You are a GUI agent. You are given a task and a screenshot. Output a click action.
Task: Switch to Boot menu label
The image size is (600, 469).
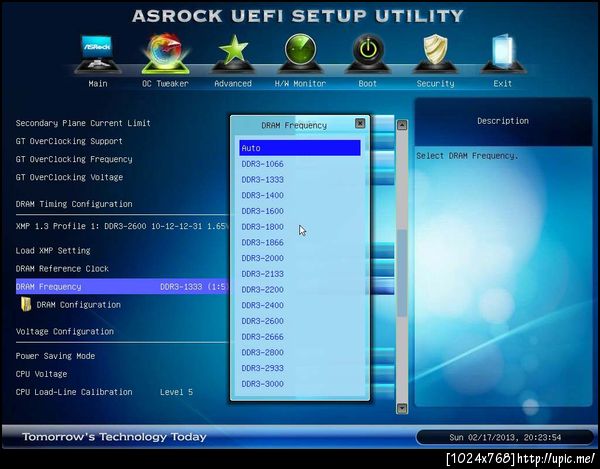coord(368,83)
